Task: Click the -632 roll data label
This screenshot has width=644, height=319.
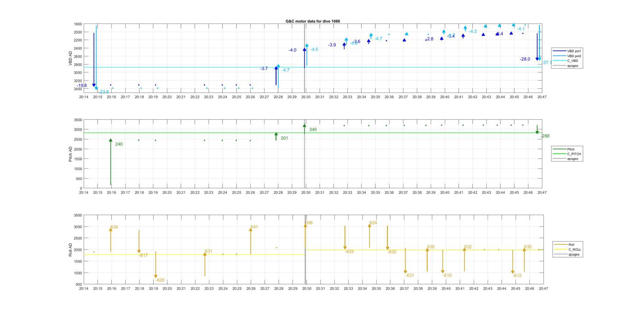Action: pos(392,252)
